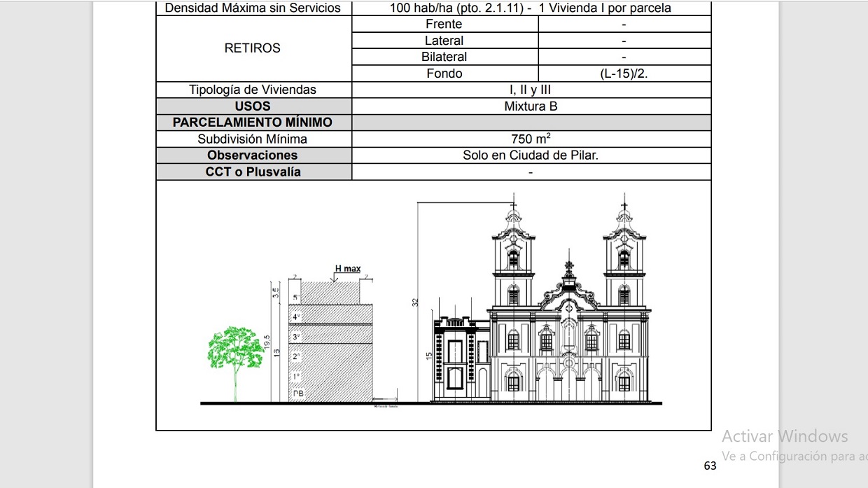Select the PARCELAMIENTO MÍNIMO header row
The height and width of the screenshot is (488, 868).
[x=252, y=122]
